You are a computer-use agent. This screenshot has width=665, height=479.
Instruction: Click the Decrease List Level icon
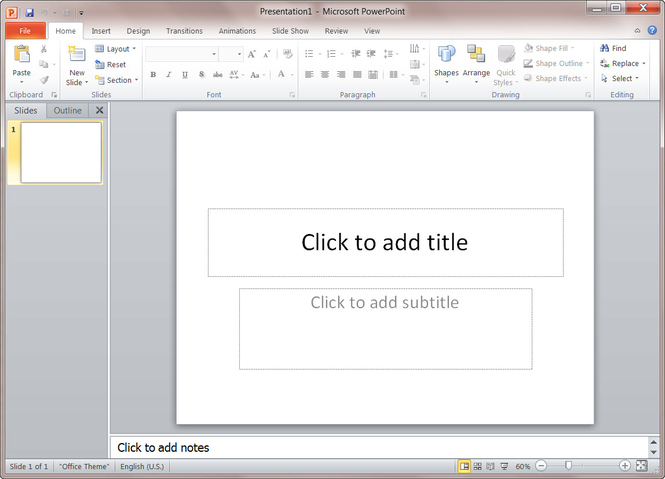point(355,54)
